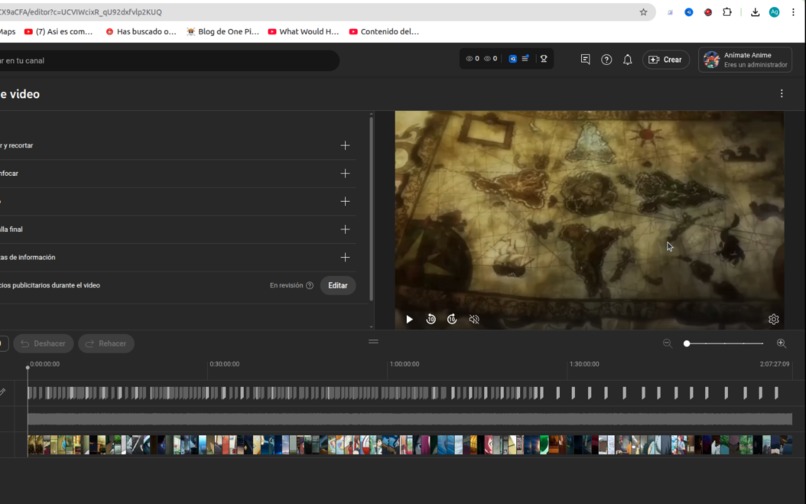Click the 2:07:27:09 end timestamp
This screenshot has height=504, width=806.
click(x=775, y=364)
